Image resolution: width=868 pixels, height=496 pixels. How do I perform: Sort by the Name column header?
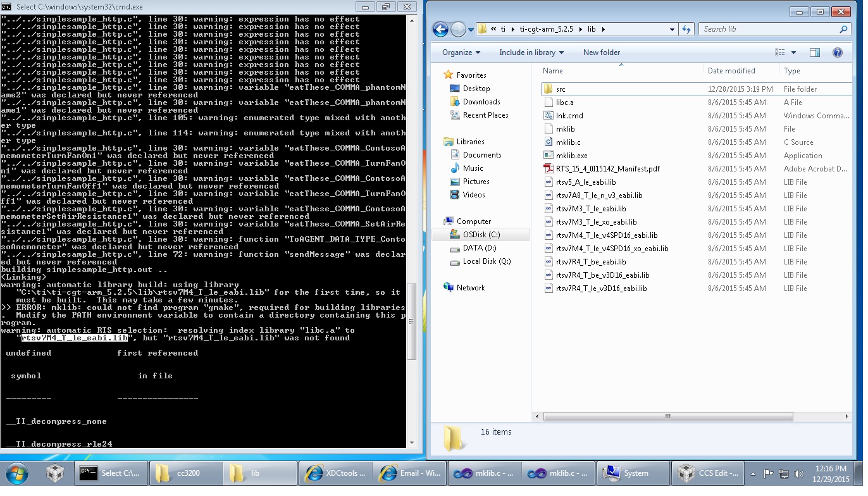point(620,71)
